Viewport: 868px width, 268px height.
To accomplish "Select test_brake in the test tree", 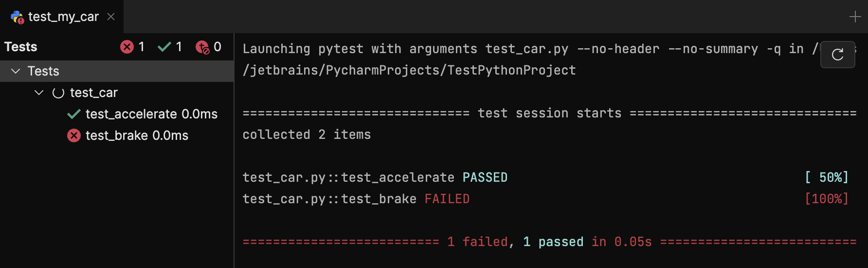I will point(137,135).
